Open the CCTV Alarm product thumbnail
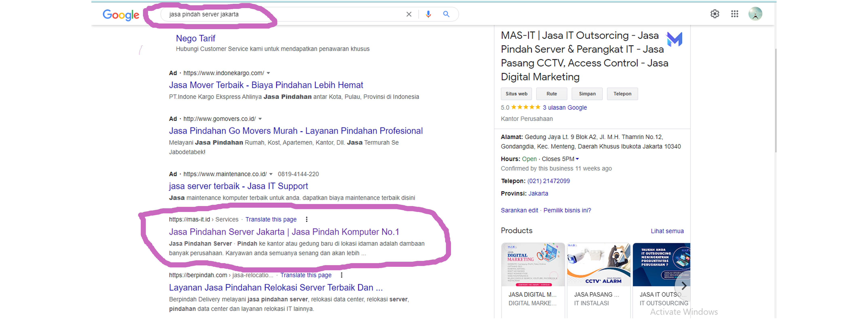The width and height of the screenshot is (868, 319). tap(599, 265)
